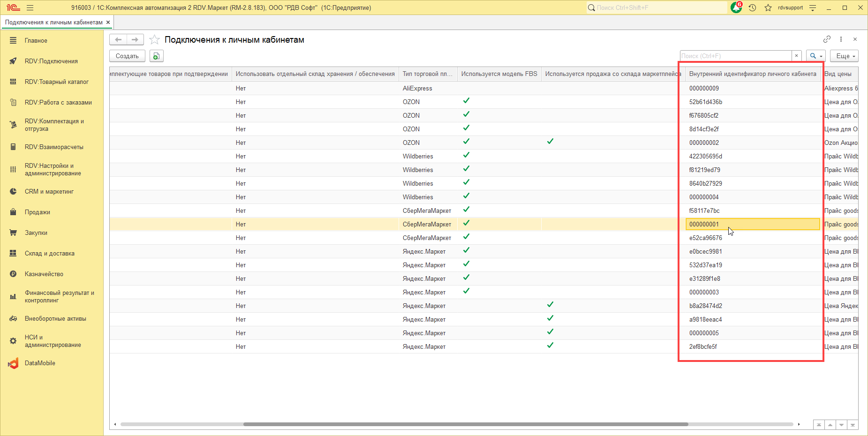Image resolution: width=868 pixels, height=436 pixels.
Task: Copy link to this form icon
Action: pyautogui.click(x=827, y=39)
